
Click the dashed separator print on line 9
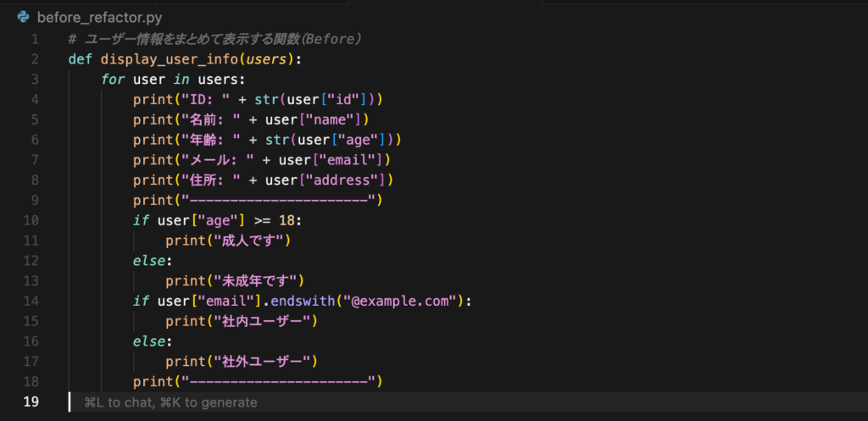point(258,200)
